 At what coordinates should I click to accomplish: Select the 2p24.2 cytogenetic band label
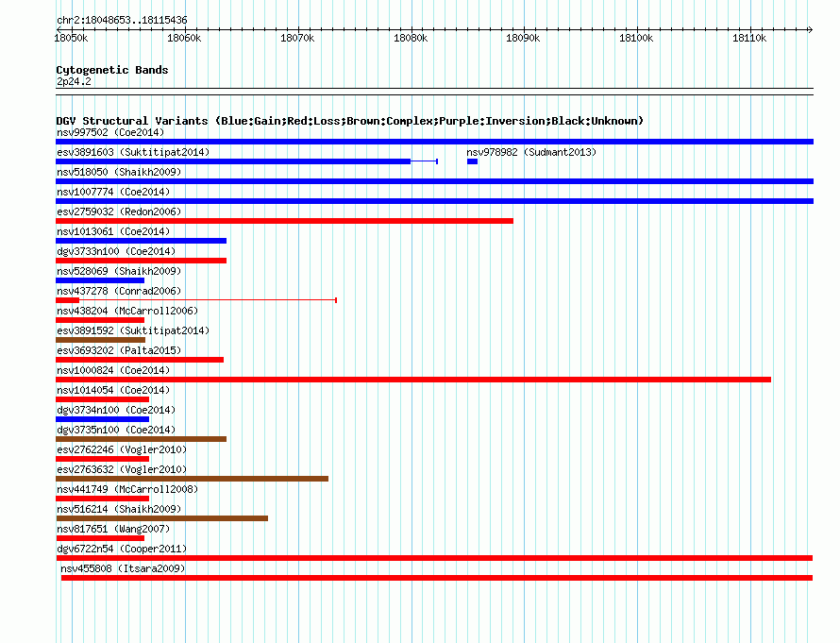(x=74, y=81)
